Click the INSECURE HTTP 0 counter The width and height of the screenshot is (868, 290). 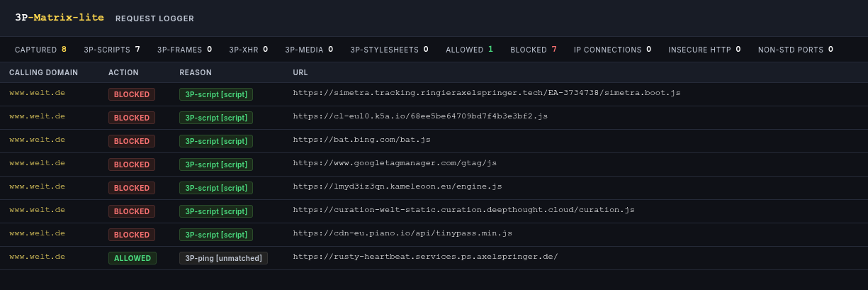[x=704, y=50]
